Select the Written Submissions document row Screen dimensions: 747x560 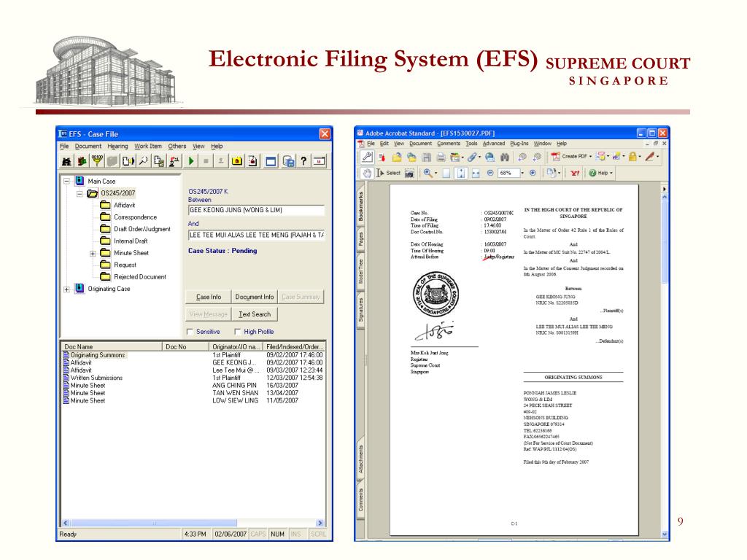coord(193,378)
